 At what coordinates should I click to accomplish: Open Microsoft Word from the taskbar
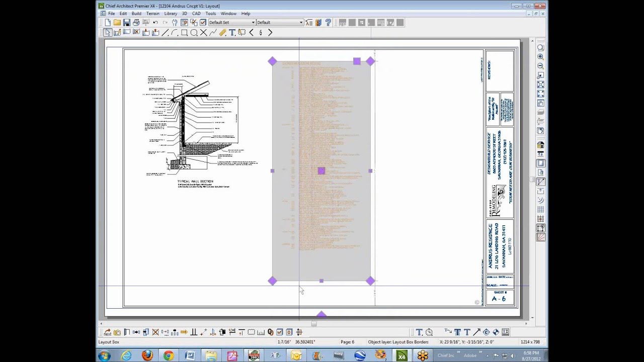(190, 356)
